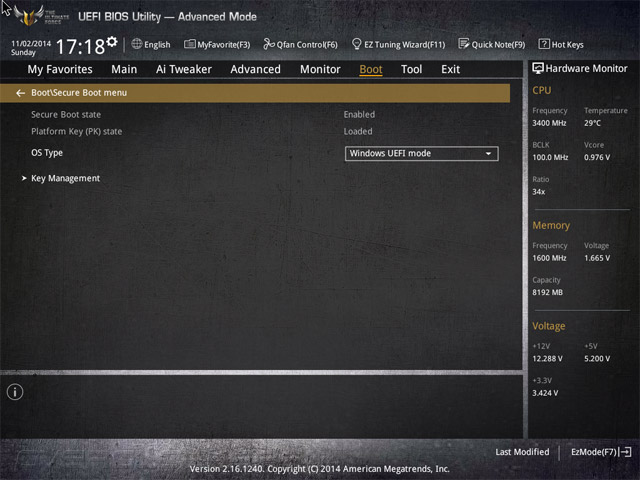Launch EZ Tuning Wizard(F11) label
This screenshot has height=480, width=640.
tap(404, 45)
